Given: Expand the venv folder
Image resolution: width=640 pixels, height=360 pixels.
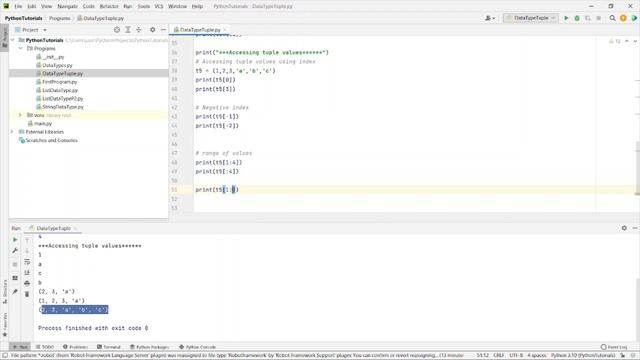Looking at the screenshot, I should (20, 115).
